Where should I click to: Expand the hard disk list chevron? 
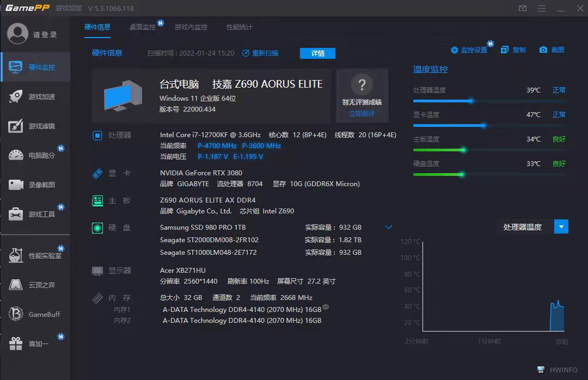[x=389, y=227]
